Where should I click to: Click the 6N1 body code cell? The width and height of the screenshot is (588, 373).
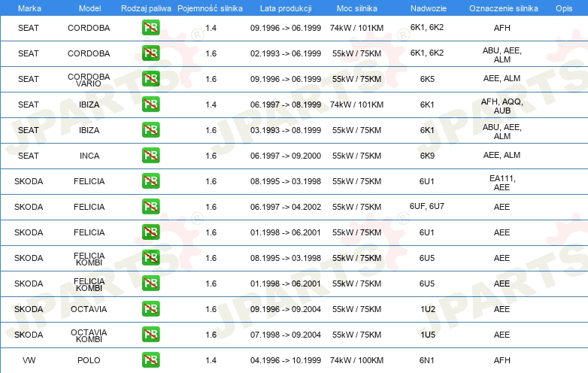[x=427, y=360]
